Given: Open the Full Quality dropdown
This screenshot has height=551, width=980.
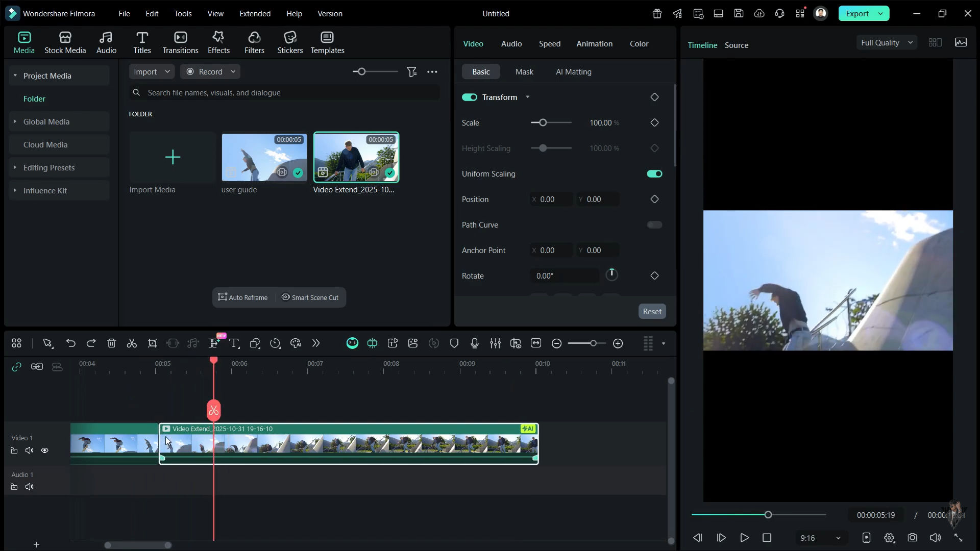Looking at the screenshot, I should (x=887, y=43).
